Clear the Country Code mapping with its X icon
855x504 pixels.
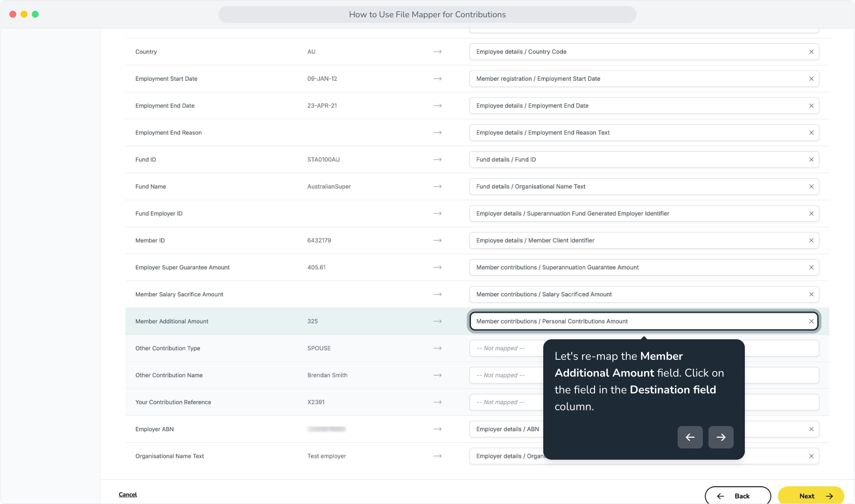click(811, 52)
